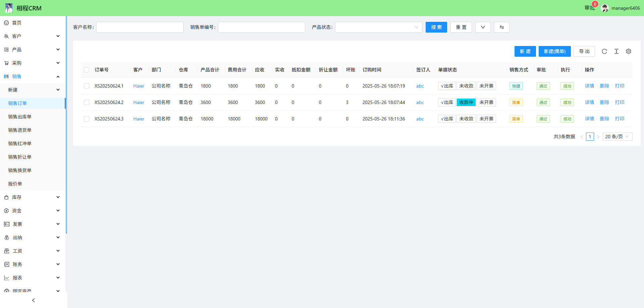Click the 首页 home icon in the sidebar
Viewport: 644px width, 308px height.
[x=6, y=23]
